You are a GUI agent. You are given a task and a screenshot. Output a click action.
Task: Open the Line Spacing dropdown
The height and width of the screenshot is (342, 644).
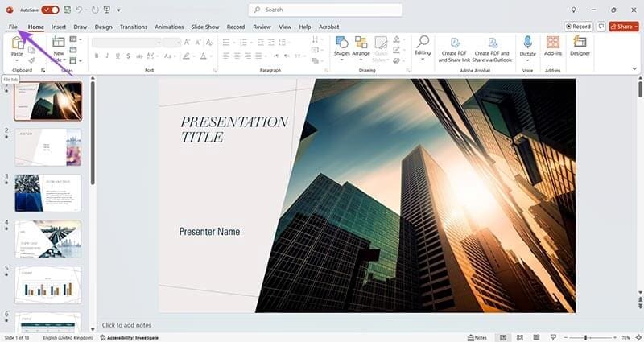click(x=284, y=43)
